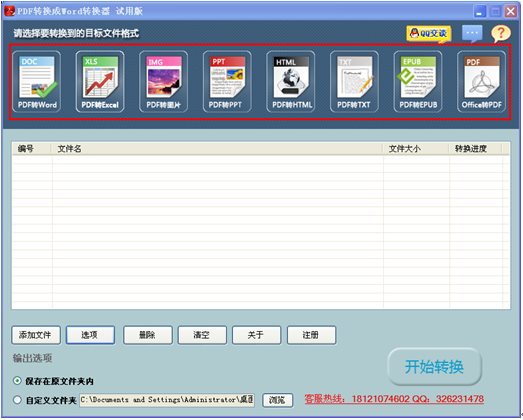
Task: Select the PDF转EPUB format icon
Action: [x=418, y=81]
